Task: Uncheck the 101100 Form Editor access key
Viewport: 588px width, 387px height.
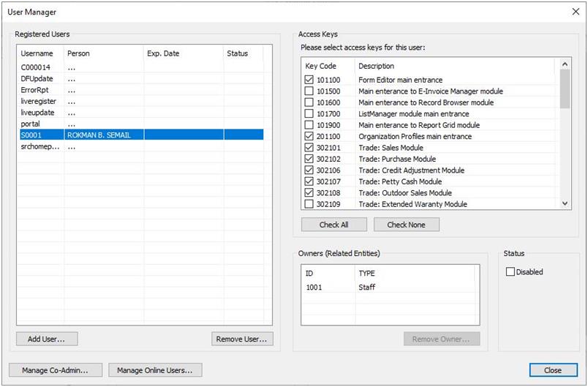Action: click(309, 80)
